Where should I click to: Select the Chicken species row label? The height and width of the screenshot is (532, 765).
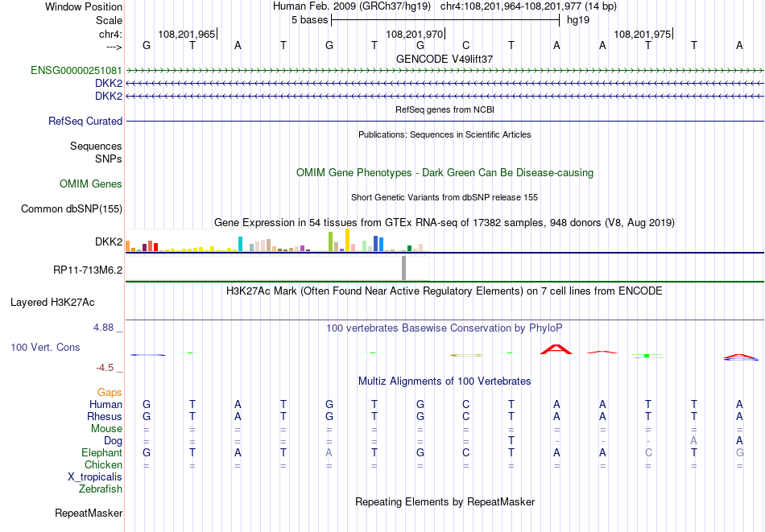103,464
